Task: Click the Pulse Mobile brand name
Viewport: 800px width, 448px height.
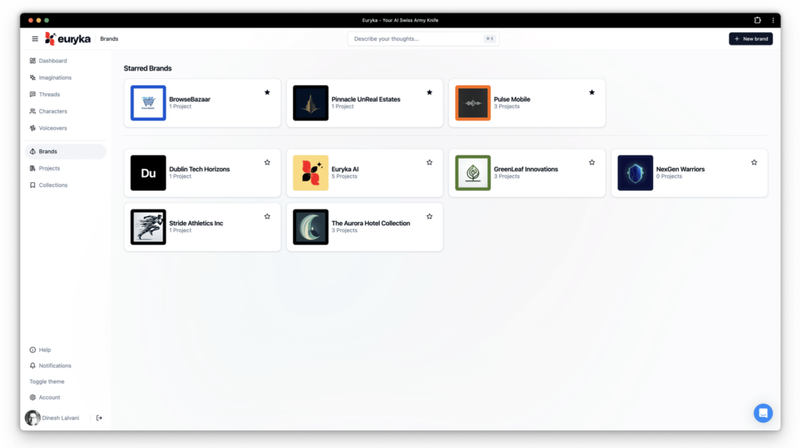Action: pyautogui.click(x=512, y=99)
